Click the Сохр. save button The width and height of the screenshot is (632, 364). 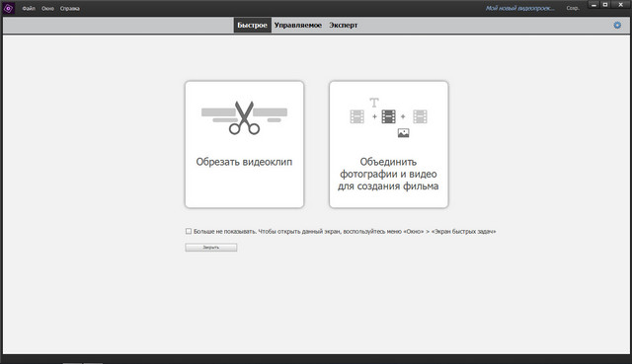point(573,8)
